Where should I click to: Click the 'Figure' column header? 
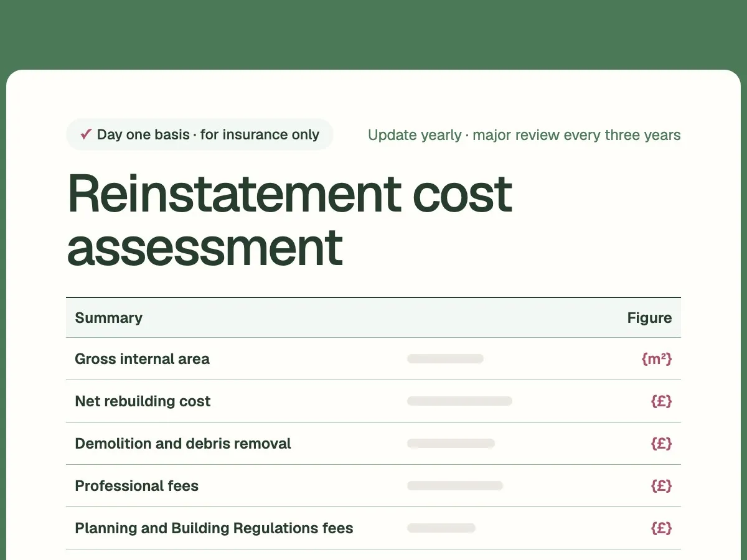(x=649, y=318)
